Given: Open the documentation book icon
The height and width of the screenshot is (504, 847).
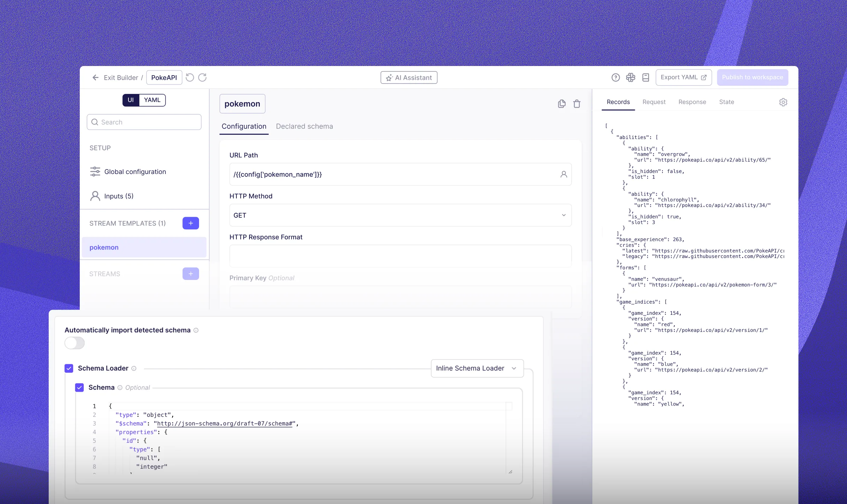Looking at the screenshot, I should click(646, 77).
